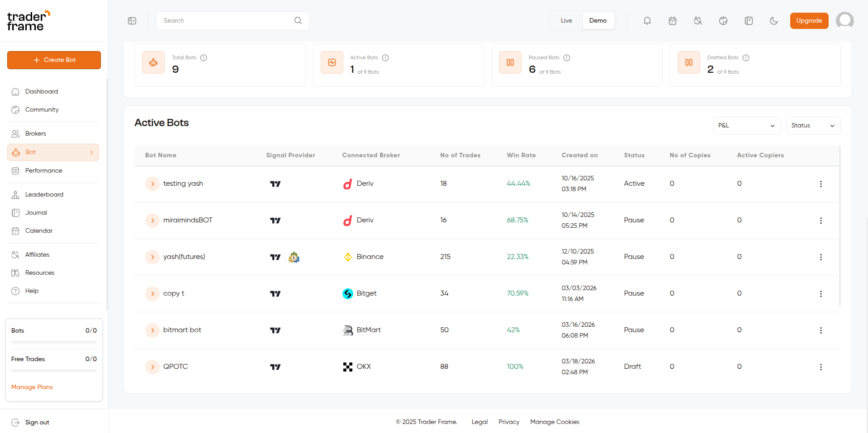Click the Drafted Bots info icon

pos(746,58)
